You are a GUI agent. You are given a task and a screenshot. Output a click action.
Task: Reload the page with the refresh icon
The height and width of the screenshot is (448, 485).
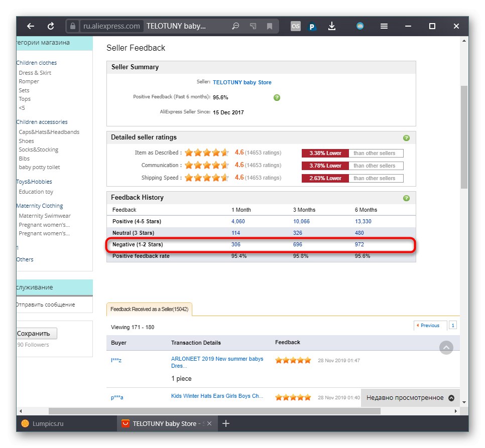(x=51, y=26)
